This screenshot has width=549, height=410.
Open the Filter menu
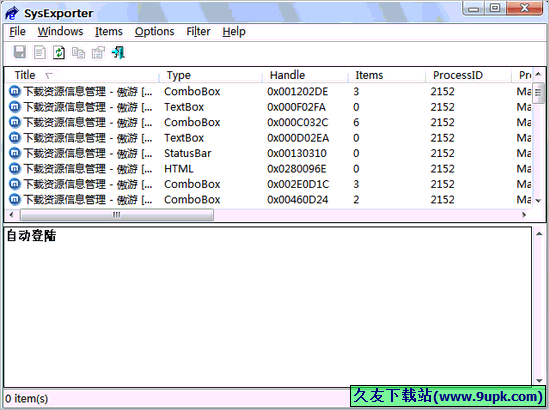198,32
